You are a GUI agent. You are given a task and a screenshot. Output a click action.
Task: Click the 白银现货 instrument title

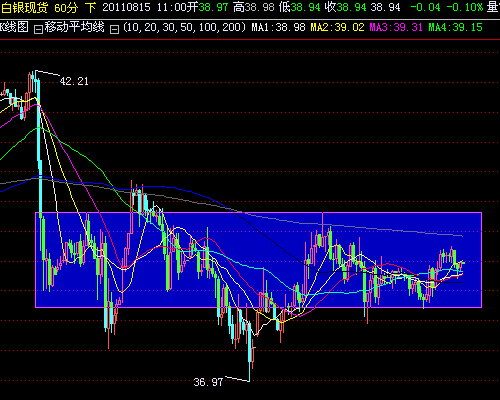click(24, 7)
